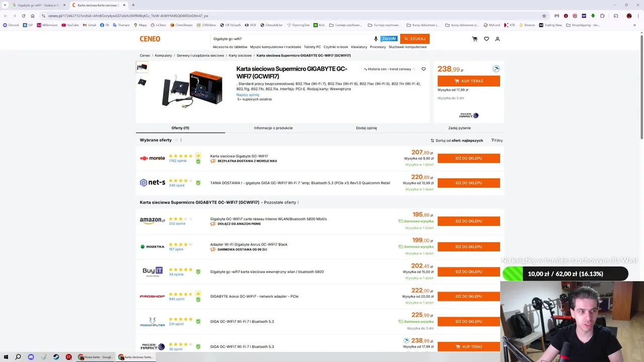Viewport: 644px width, 362px height.
Task: Select first product thumbnail image
Action: [142, 67]
